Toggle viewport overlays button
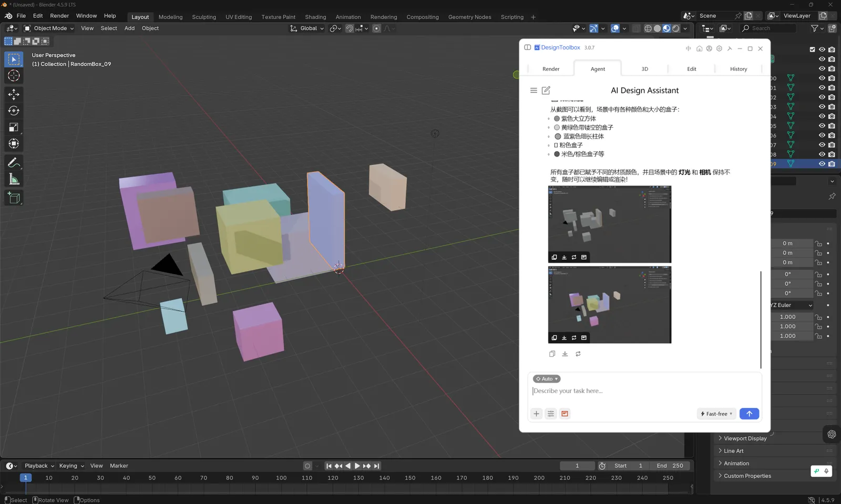The width and height of the screenshot is (841, 504). (x=615, y=28)
